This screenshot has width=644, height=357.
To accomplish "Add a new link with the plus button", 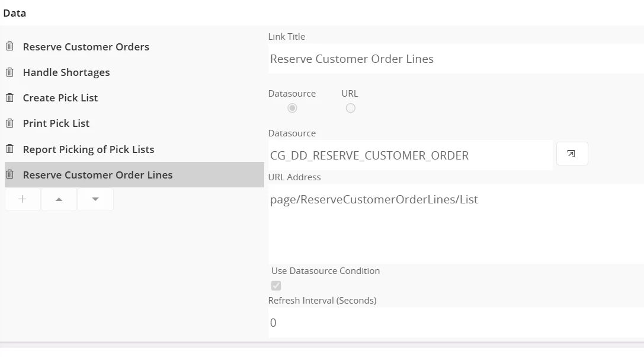I will [23, 199].
